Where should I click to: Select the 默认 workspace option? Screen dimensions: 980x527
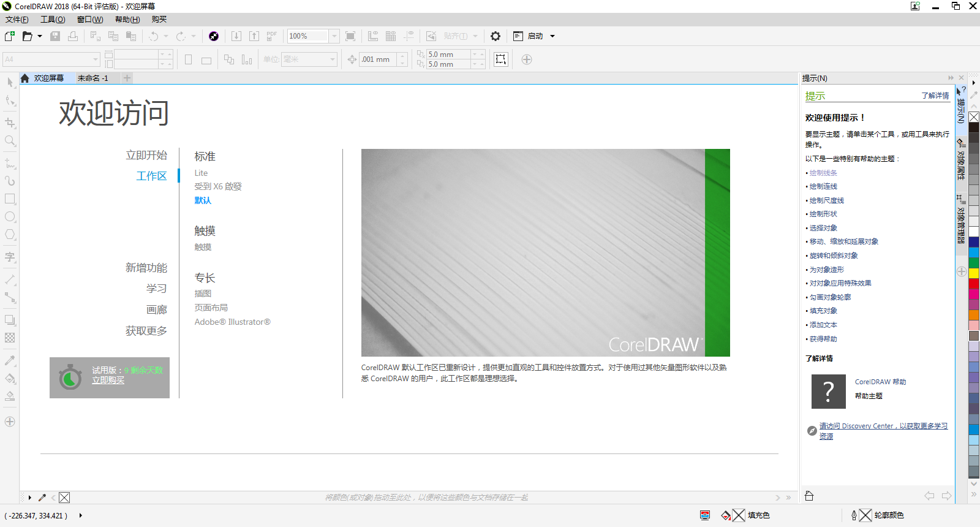pyautogui.click(x=203, y=200)
